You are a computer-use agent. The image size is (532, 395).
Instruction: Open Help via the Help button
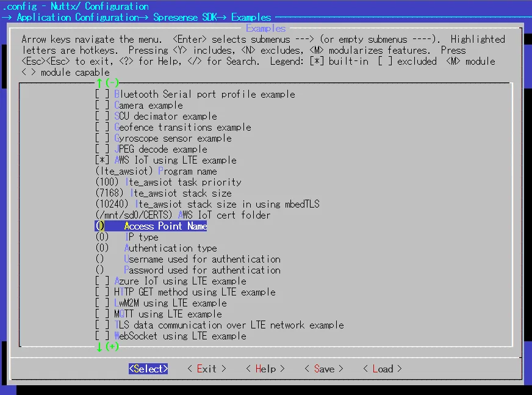click(265, 369)
